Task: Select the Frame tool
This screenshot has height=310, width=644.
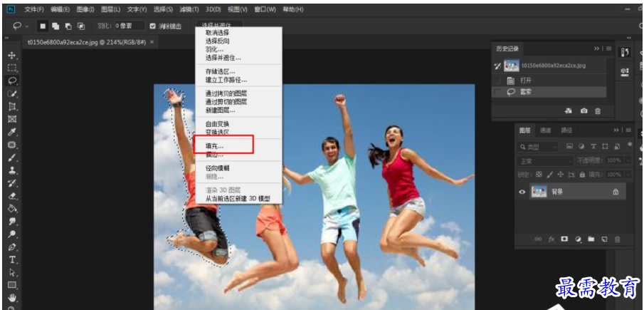Action: coord(12,119)
